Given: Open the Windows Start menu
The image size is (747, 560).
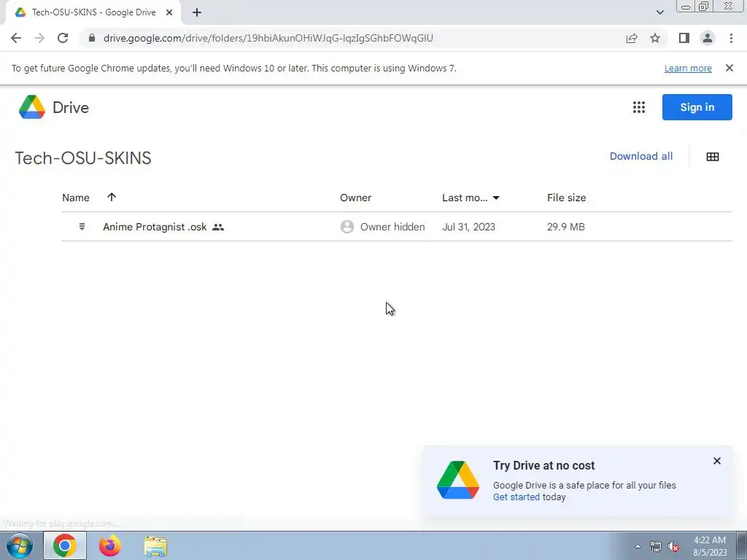Looking at the screenshot, I should tap(20, 545).
